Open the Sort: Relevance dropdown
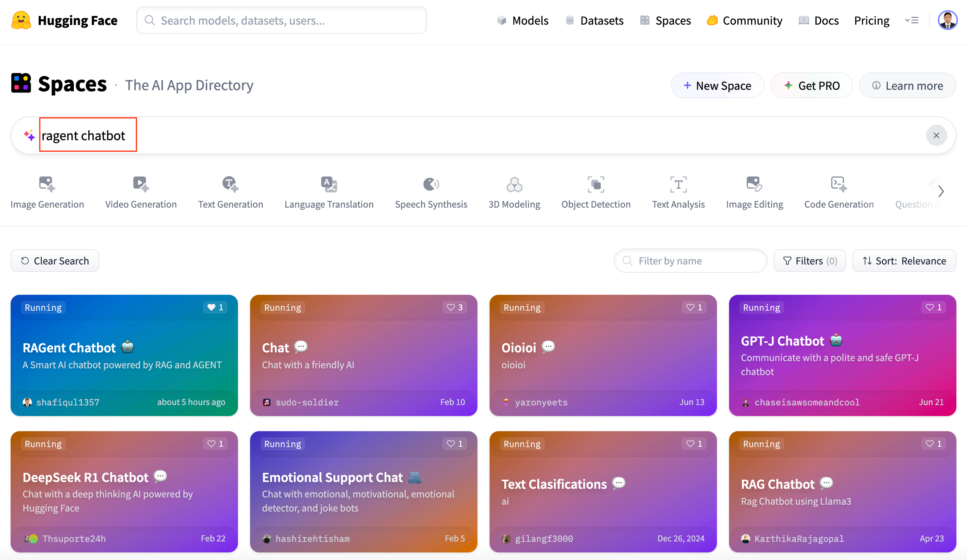This screenshot has height=560, width=967. (x=904, y=261)
